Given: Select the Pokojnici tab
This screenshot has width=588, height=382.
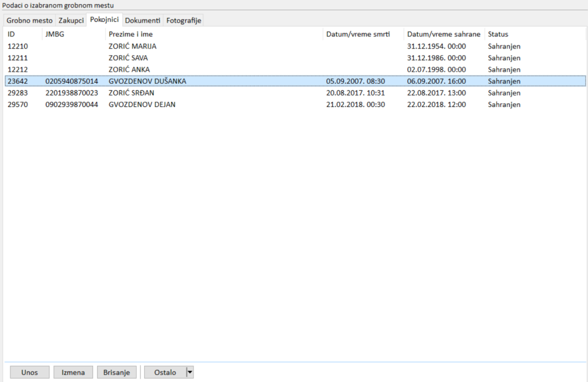Looking at the screenshot, I should [x=104, y=20].
